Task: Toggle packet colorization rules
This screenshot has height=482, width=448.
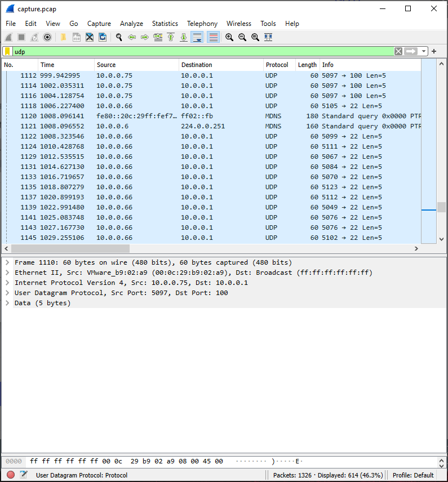Action: coord(213,37)
